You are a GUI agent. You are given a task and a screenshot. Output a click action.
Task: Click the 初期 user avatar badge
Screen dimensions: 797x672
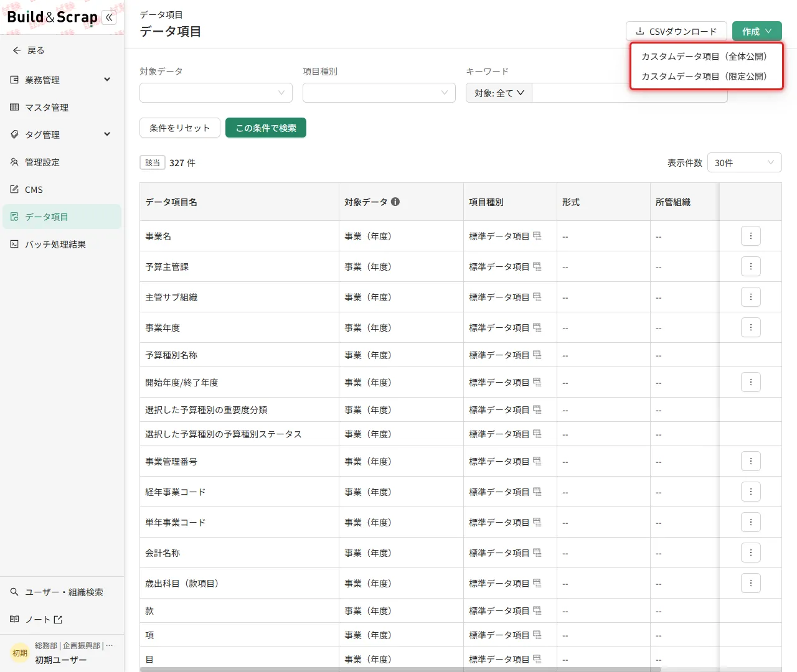(x=20, y=653)
